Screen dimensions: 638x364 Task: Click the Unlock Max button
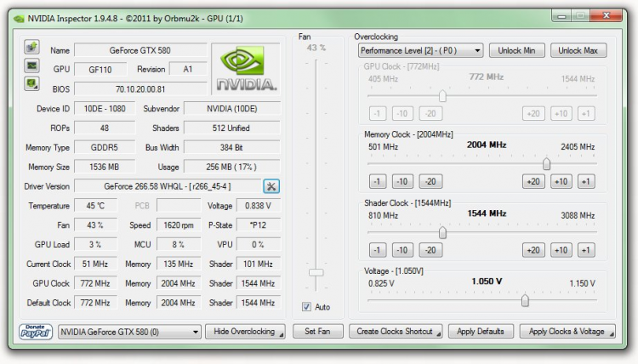coord(578,50)
